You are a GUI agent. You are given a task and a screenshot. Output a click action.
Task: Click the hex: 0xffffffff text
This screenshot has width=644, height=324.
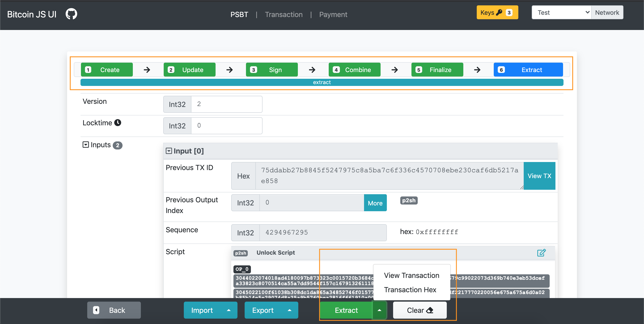429,232
